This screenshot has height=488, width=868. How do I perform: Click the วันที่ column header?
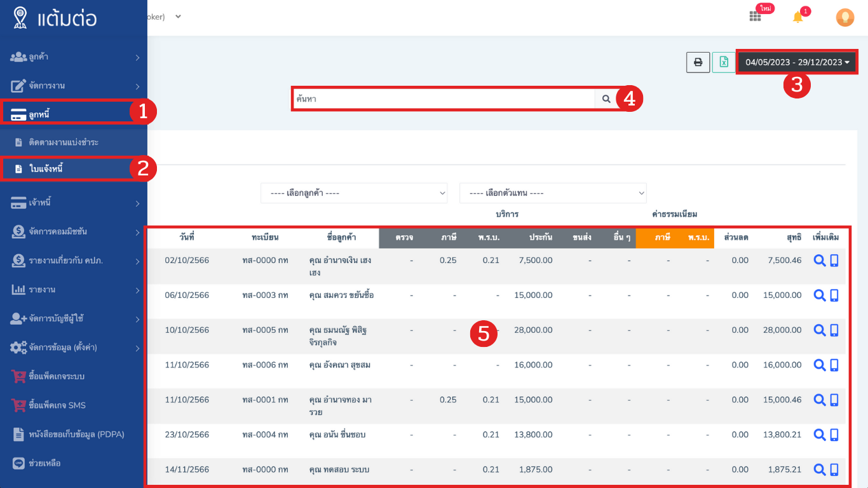187,238
